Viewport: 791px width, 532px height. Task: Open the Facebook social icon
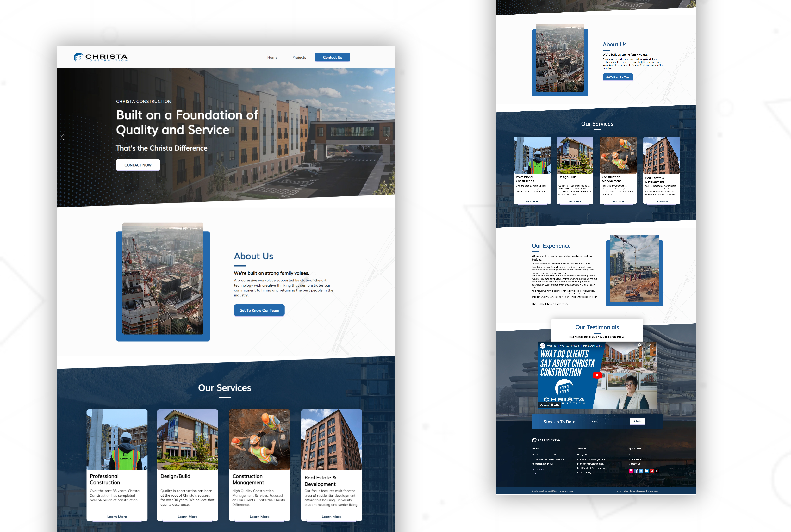(x=636, y=471)
